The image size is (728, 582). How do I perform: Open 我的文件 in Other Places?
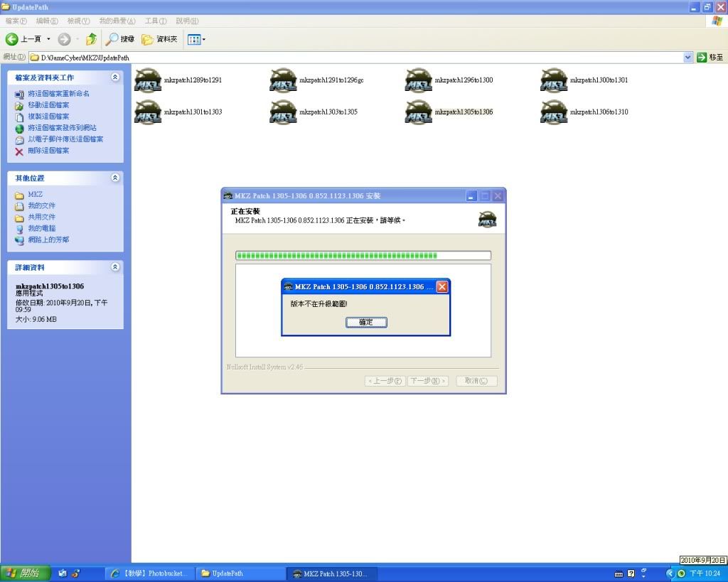pos(41,205)
